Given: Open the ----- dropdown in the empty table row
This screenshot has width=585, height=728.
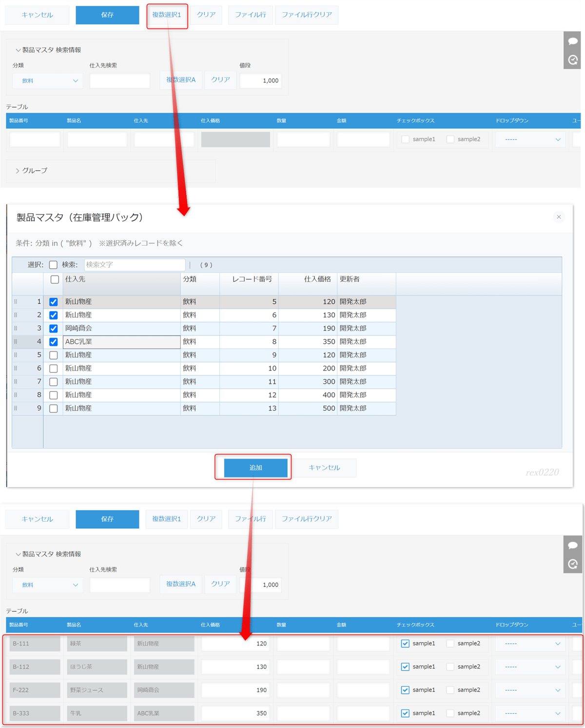Looking at the screenshot, I should (x=531, y=139).
